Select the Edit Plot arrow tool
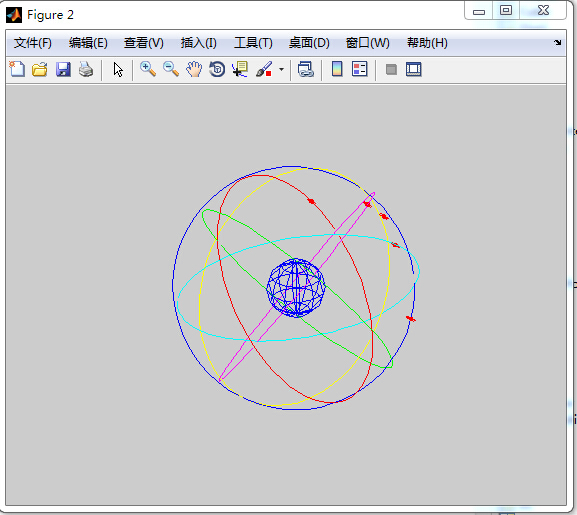The image size is (577, 515). click(x=118, y=69)
